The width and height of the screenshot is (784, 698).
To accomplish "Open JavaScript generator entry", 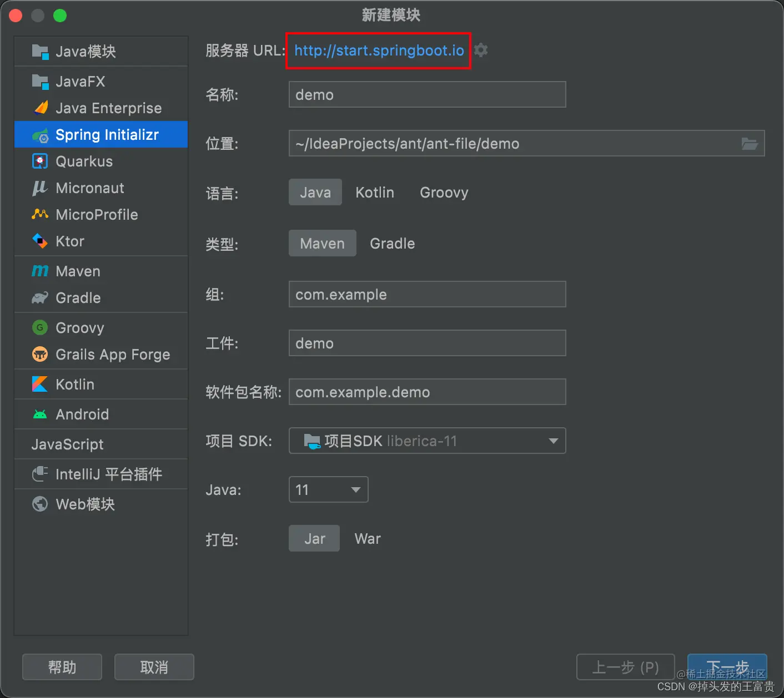I will (101, 444).
